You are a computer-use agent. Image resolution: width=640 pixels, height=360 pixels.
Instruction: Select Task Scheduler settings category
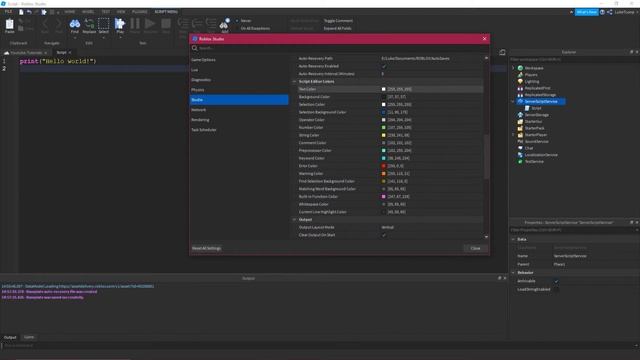[239, 130]
